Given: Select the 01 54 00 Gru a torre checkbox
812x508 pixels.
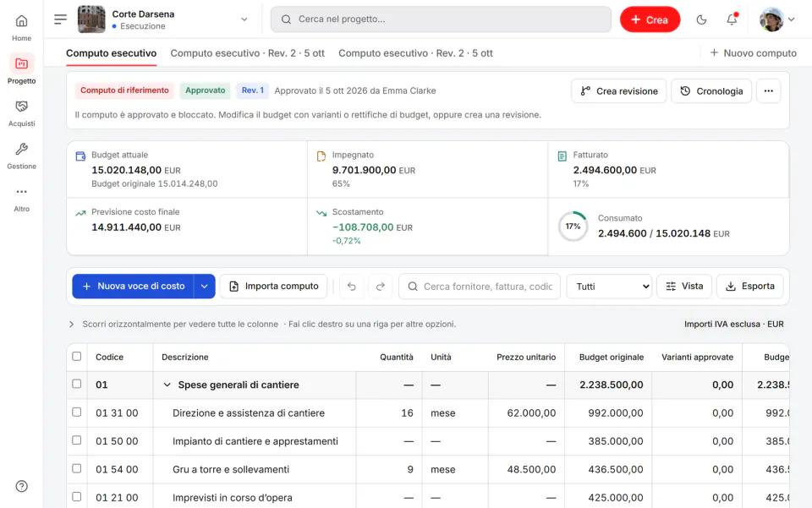Looking at the screenshot, I should [x=77, y=468].
